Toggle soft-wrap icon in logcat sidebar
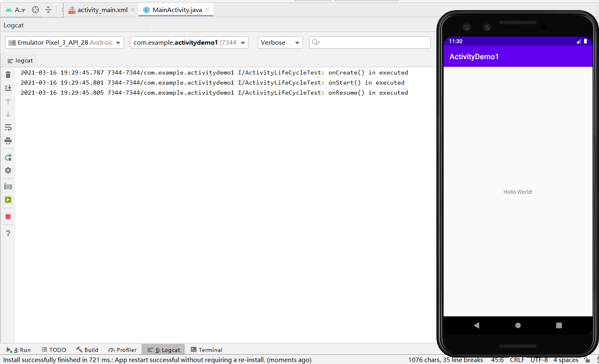 pos(8,128)
